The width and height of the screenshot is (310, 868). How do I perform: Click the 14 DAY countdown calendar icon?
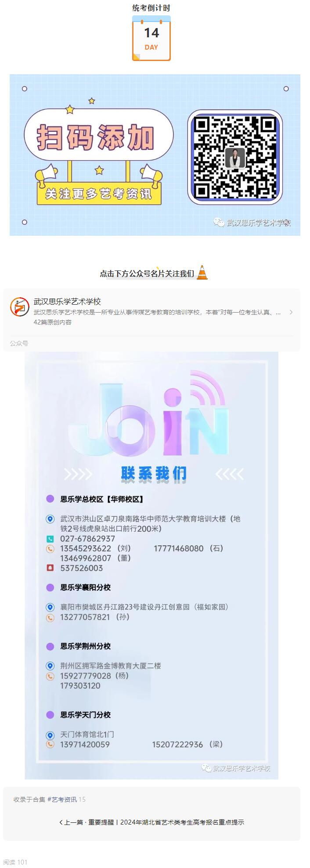pyautogui.click(x=151, y=38)
